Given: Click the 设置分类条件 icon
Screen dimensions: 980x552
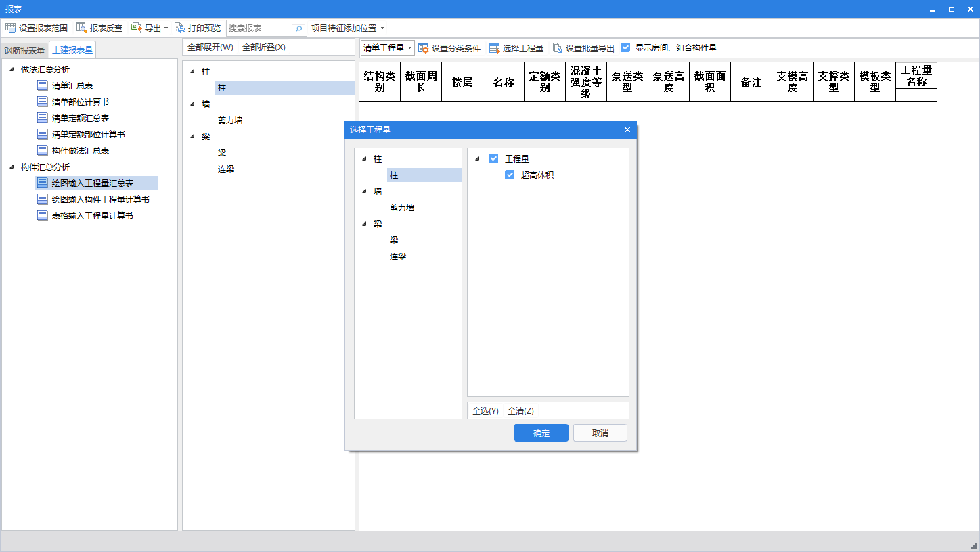Looking at the screenshot, I should [x=423, y=48].
